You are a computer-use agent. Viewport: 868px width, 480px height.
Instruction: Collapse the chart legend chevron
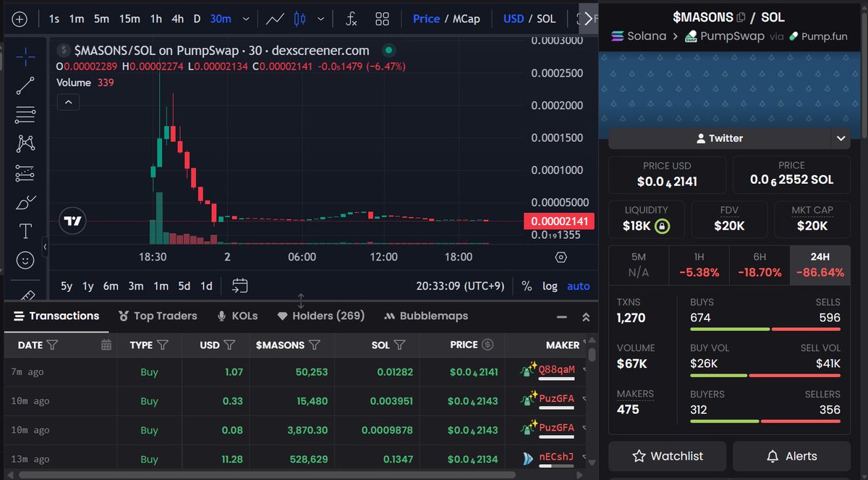point(69,103)
